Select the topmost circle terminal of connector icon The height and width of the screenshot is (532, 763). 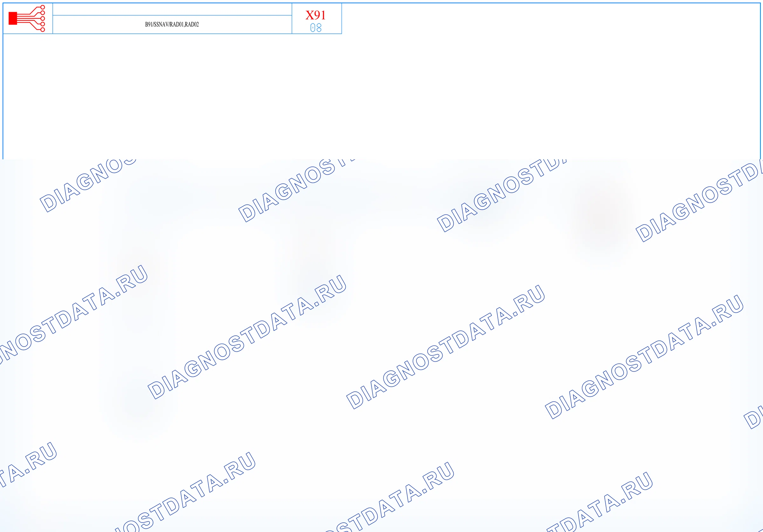43,7
